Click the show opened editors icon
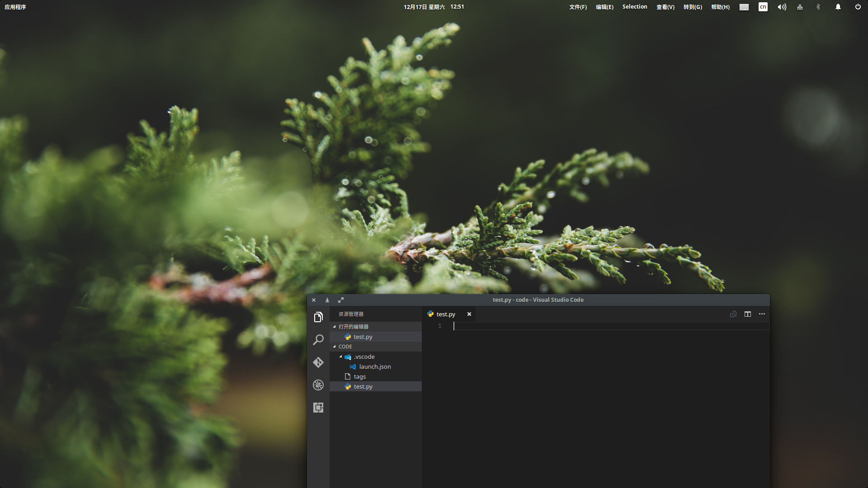This screenshot has height=488, width=868. pos(733,314)
